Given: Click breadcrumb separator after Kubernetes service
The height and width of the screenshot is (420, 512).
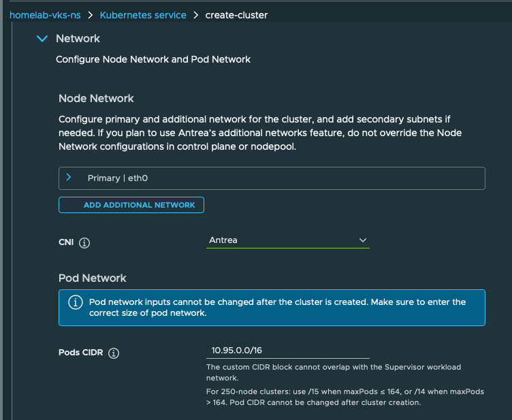Looking at the screenshot, I should pos(196,15).
